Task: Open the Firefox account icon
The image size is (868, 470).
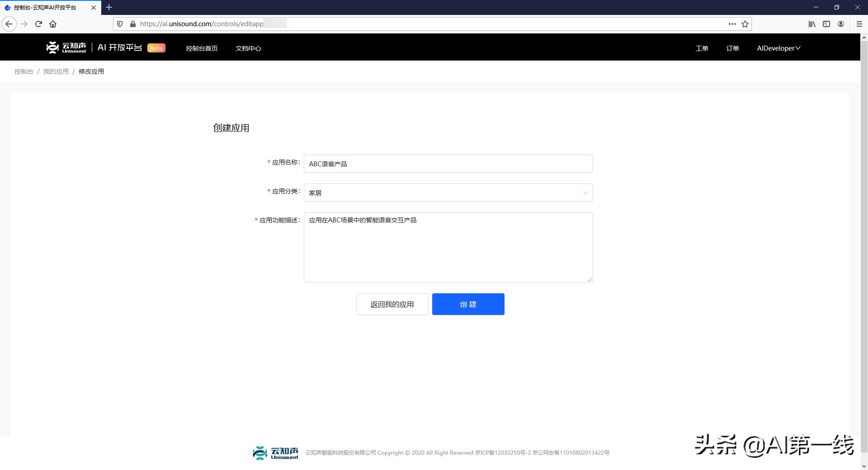Action: pyautogui.click(x=841, y=24)
